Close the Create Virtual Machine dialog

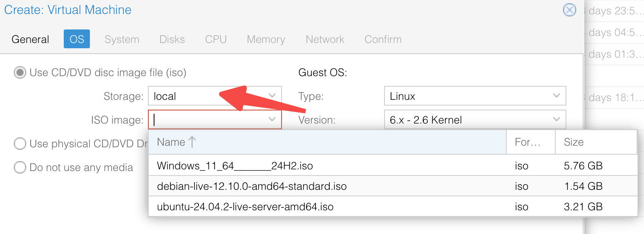click(569, 10)
